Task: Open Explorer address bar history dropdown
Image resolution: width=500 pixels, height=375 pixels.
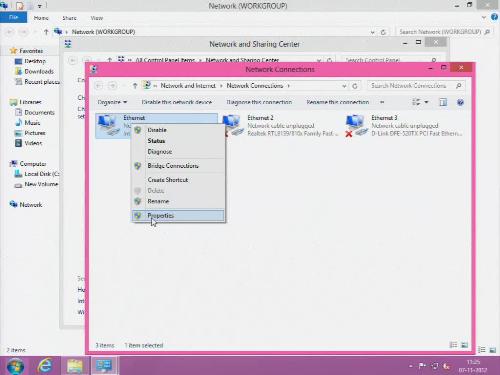Action: point(373,32)
